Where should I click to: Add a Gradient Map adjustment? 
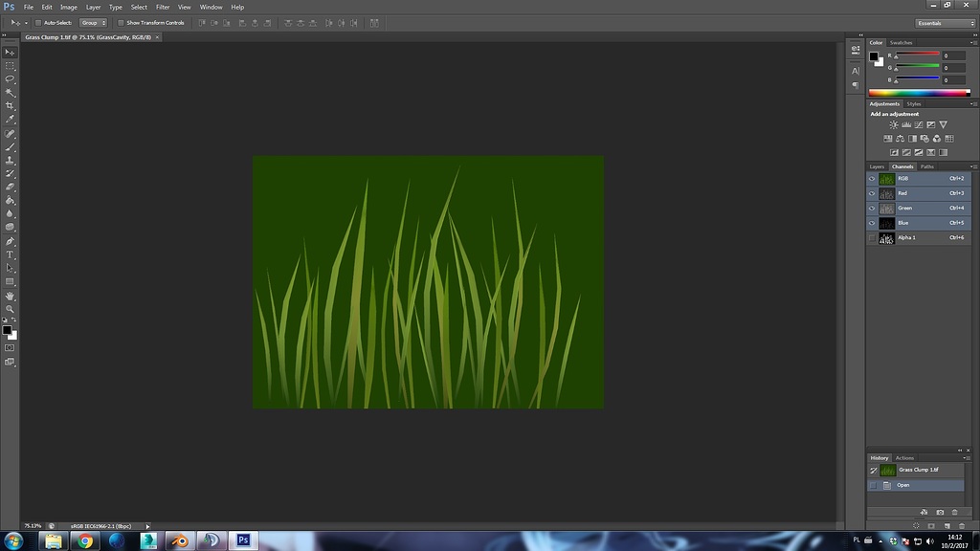tap(943, 152)
